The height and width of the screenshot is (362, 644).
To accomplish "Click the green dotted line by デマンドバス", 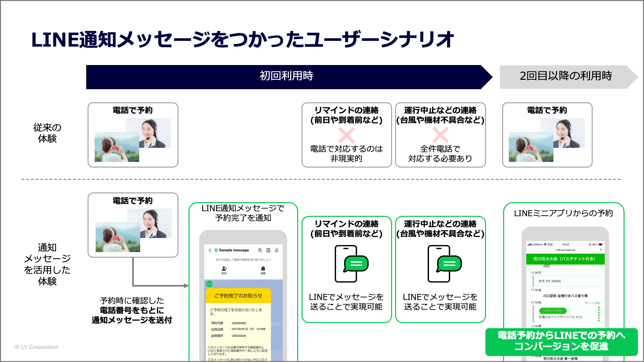I will (599, 314).
